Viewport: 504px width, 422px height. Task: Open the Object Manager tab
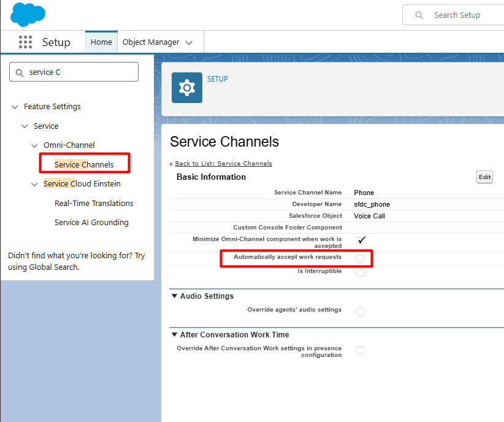[151, 42]
